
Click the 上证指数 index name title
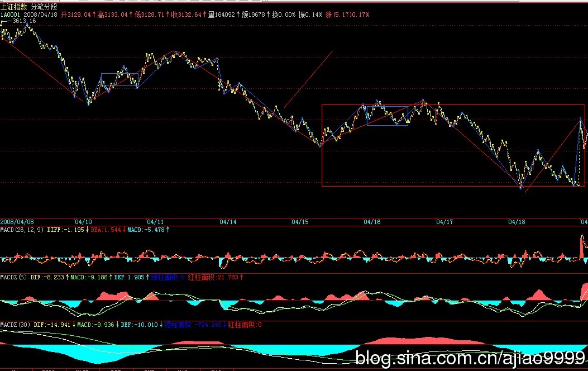15,7
